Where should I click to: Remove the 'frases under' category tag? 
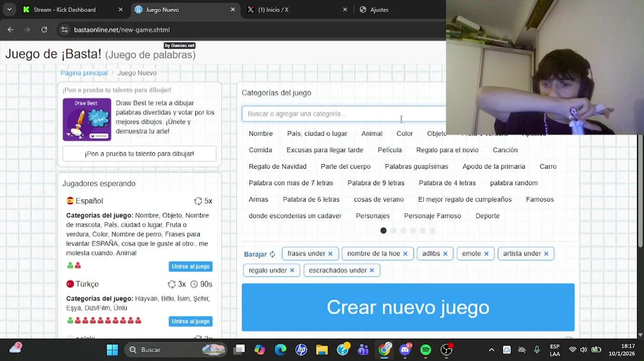click(330, 254)
